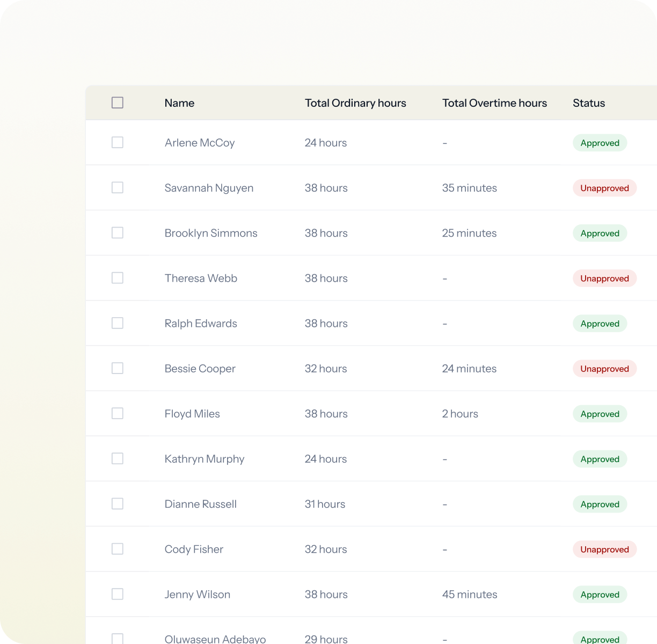Click the Approved badge for Dianne Russell
This screenshot has height=644, width=657.
coord(600,504)
